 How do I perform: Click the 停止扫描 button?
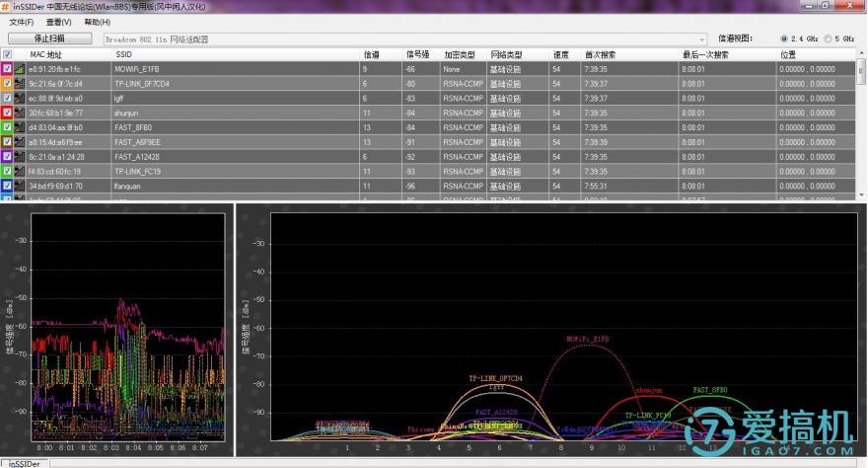pos(50,39)
